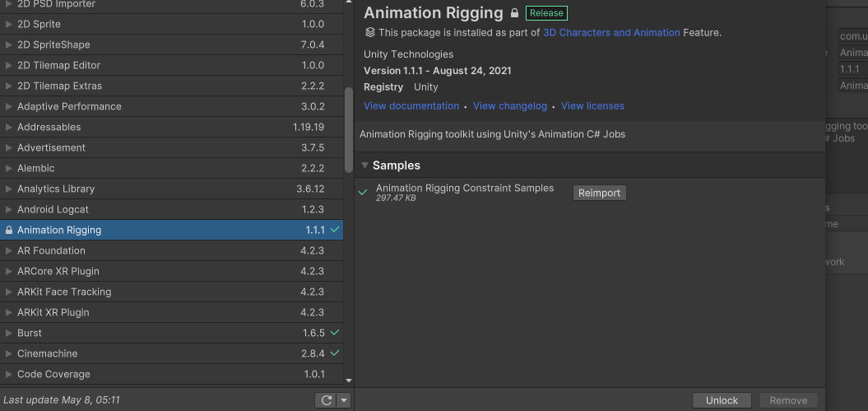Expand the AR Foundation package versions
This screenshot has height=411, width=868.
[8, 250]
